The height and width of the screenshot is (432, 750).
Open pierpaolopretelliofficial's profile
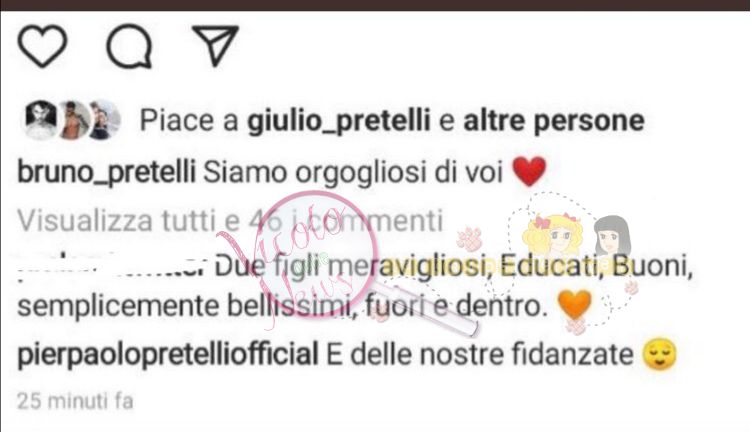point(168,355)
